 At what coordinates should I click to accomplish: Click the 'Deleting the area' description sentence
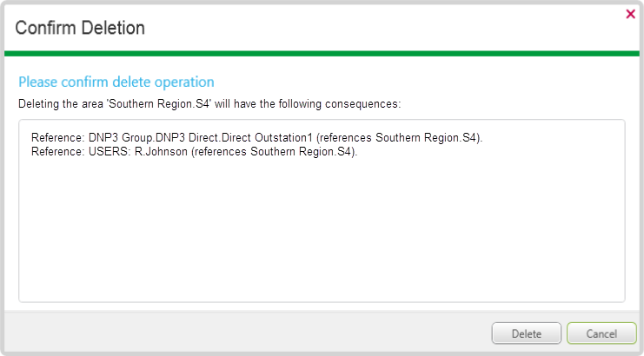click(209, 103)
